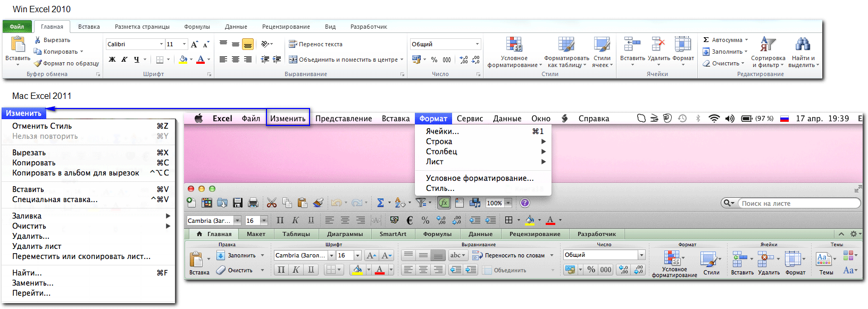Toggle underline Ч in Win Excel ribbon

click(x=137, y=60)
